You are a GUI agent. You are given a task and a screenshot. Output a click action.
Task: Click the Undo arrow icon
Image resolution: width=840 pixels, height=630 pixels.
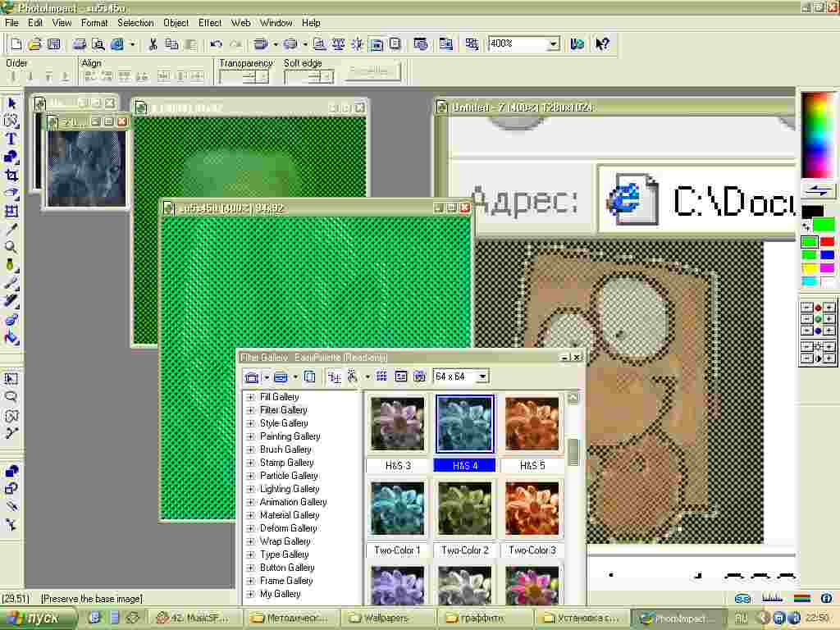pyautogui.click(x=217, y=44)
